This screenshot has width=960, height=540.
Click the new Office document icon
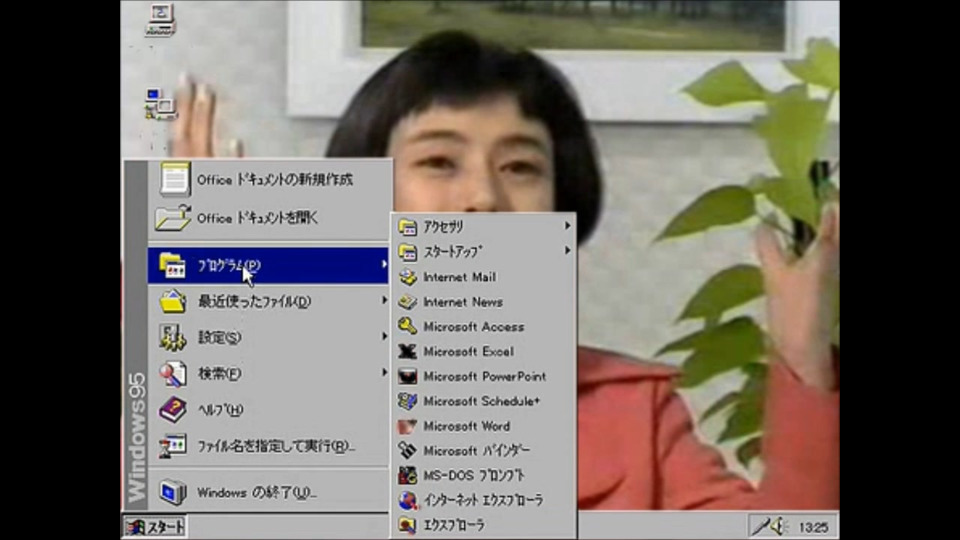pos(174,179)
